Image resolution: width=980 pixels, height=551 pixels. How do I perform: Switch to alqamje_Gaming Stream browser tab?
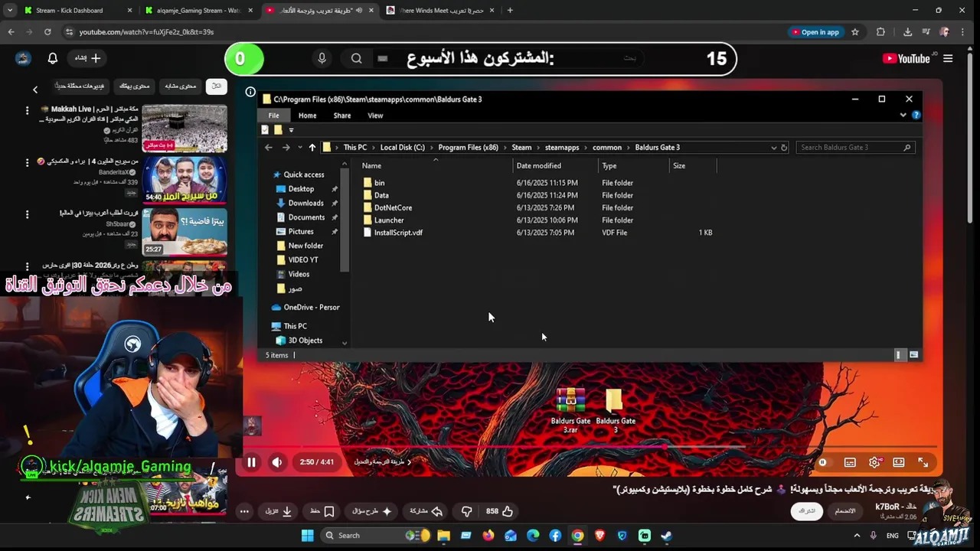198,11
